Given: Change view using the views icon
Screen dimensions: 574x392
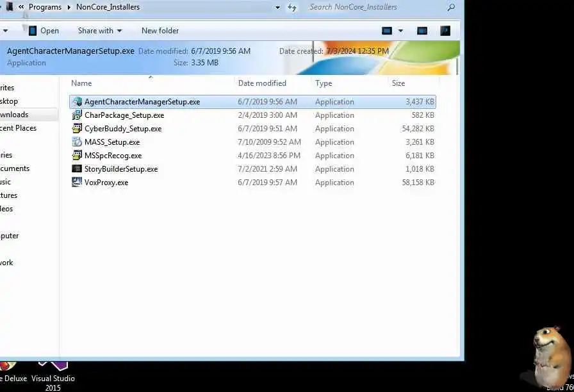Looking at the screenshot, I should [387, 31].
